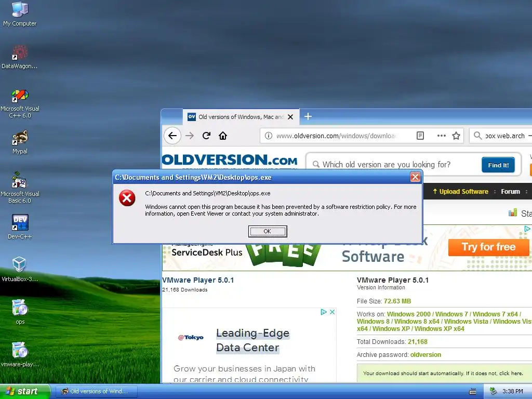The image size is (532, 399).
Task: Select the VirtualBox-3 installer icon
Action: tap(20, 270)
